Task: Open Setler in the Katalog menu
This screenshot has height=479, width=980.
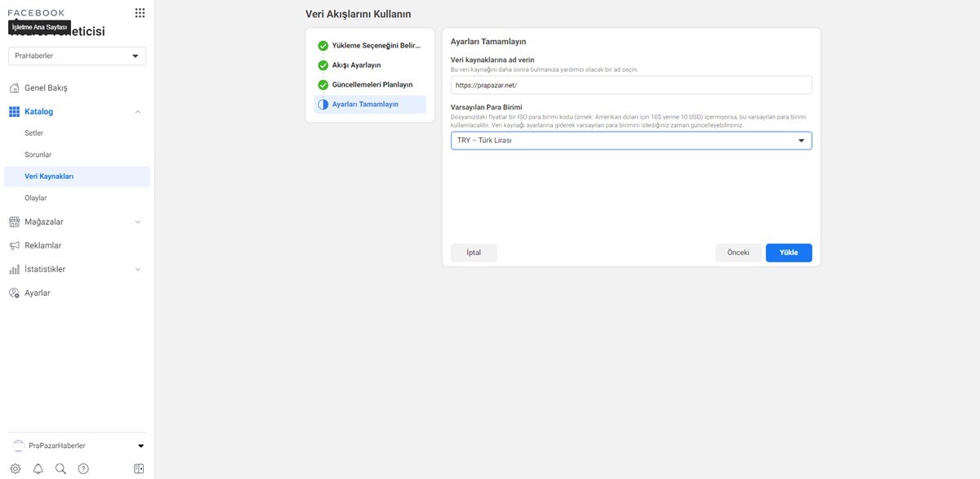Action: click(34, 133)
